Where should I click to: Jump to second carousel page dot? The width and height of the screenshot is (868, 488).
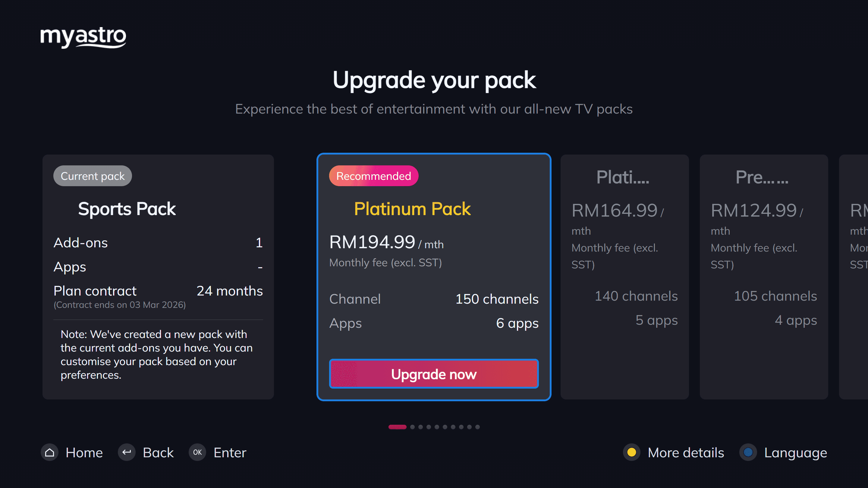point(412,427)
